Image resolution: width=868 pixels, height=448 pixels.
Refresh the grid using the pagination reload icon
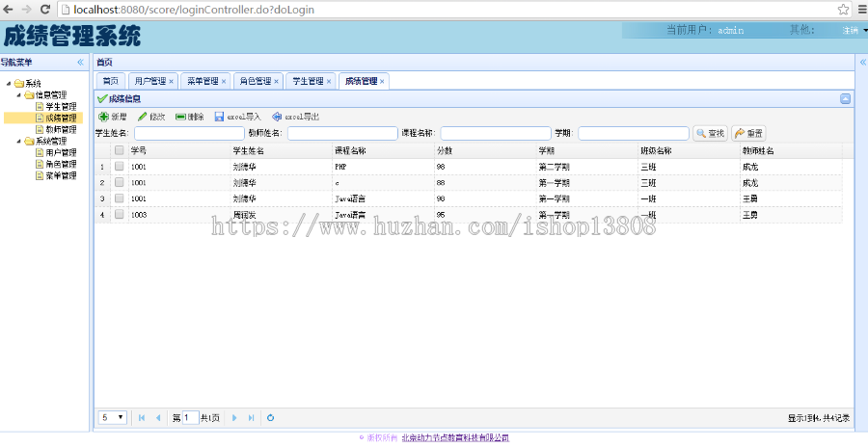coord(270,417)
